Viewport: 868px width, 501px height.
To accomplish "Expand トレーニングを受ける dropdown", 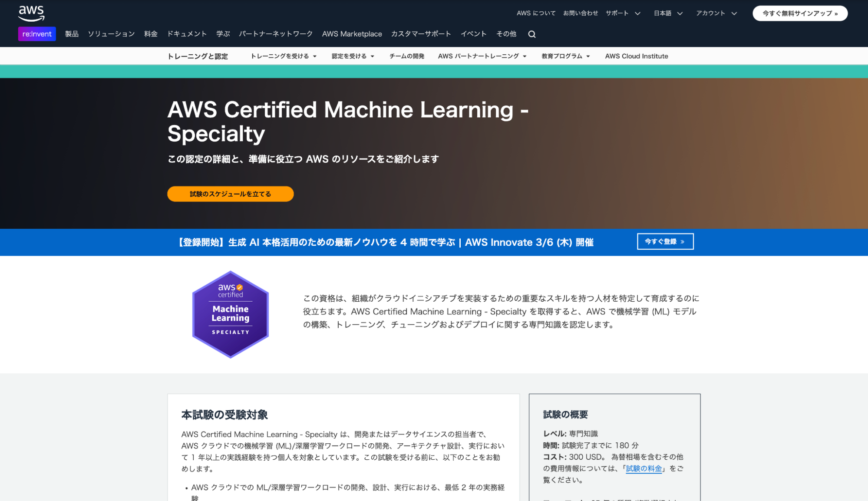I will coord(284,56).
